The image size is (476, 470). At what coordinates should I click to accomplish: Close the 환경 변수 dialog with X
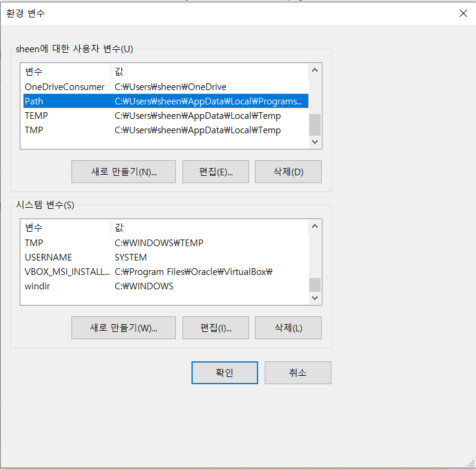(x=463, y=13)
